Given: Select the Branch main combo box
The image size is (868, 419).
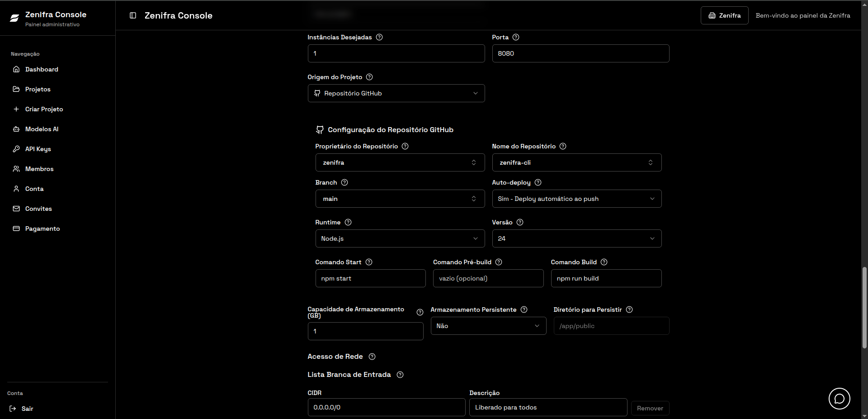Looking at the screenshot, I should pyautogui.click(x=400, y=199).
